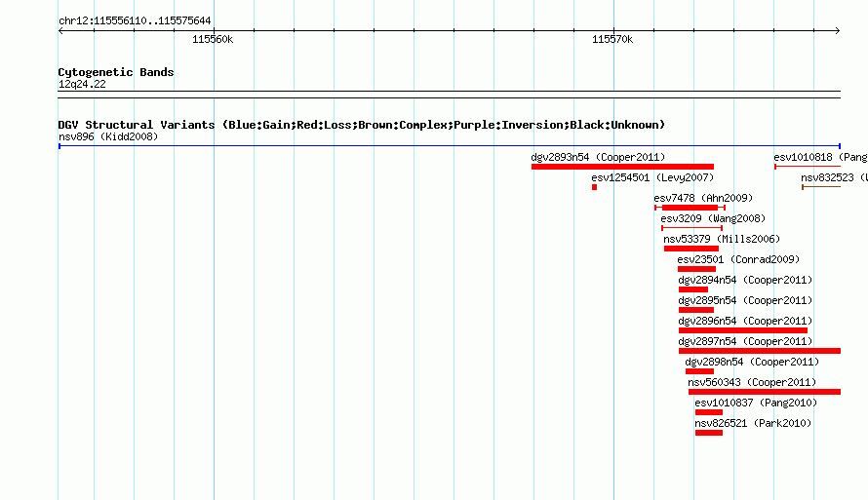Click the thin red esv3209 line

pos(692,228)
